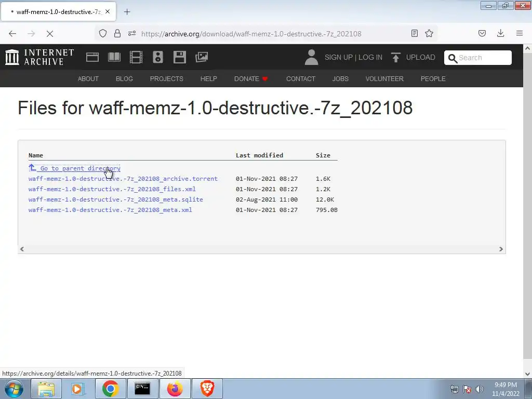Click the page scrollbar down arrow
Image resolution: width=532 pixels, height=399 pixels.
point(528,374)
